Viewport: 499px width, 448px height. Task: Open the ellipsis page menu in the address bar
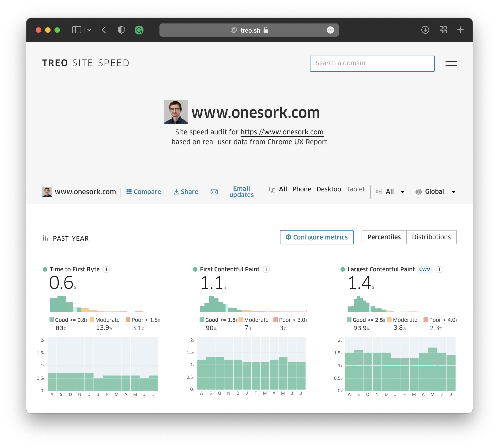[x=330, y=30]
